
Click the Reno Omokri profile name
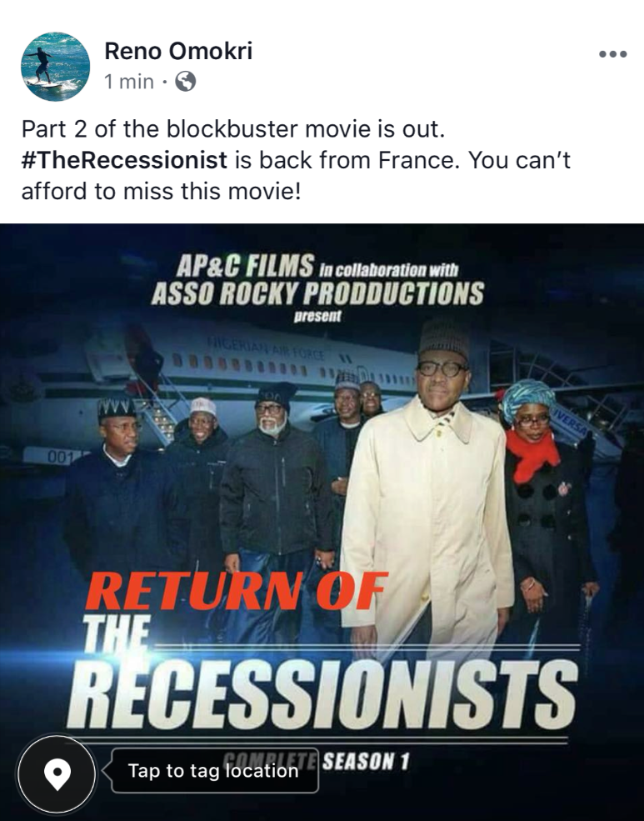pyautogui.click(x=178, y=52)
